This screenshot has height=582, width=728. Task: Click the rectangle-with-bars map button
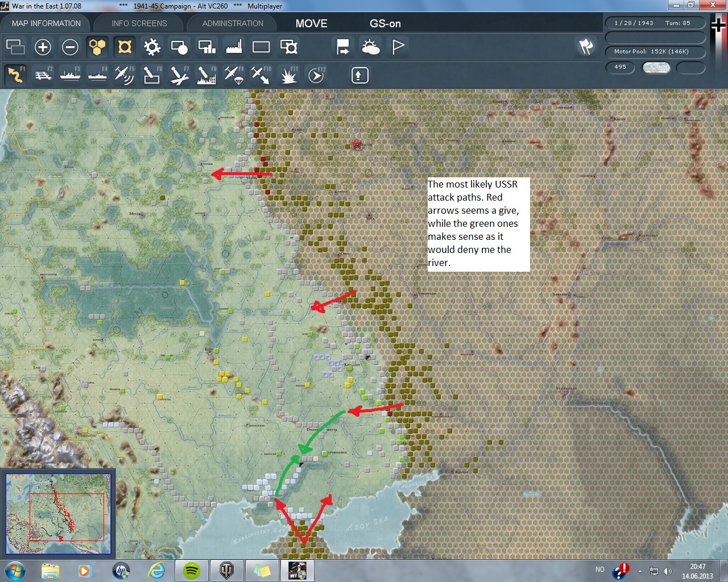point(206,47)
